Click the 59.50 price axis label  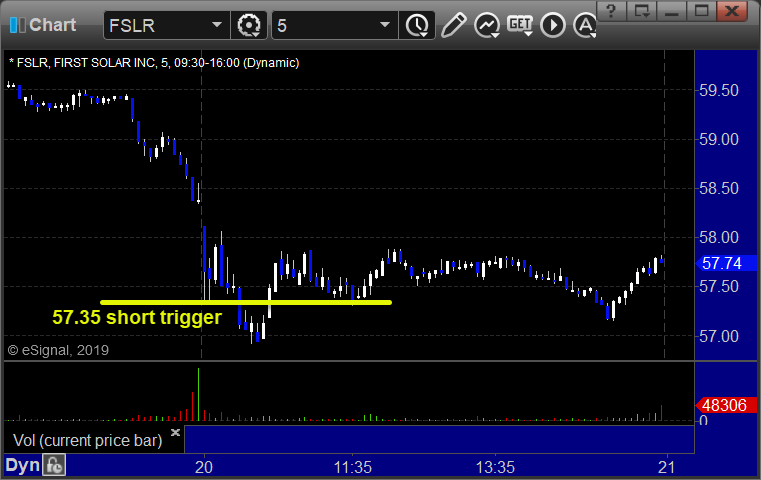coord(719,90)
